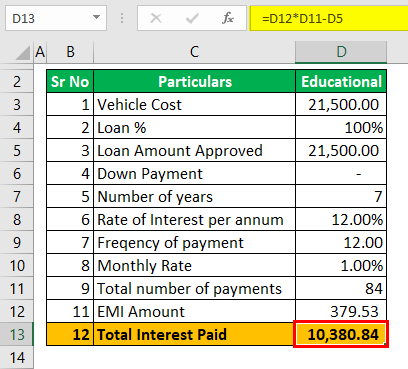408x369 pixels.
Task: Click the Name Box showing D13
Action: point(56,18)
